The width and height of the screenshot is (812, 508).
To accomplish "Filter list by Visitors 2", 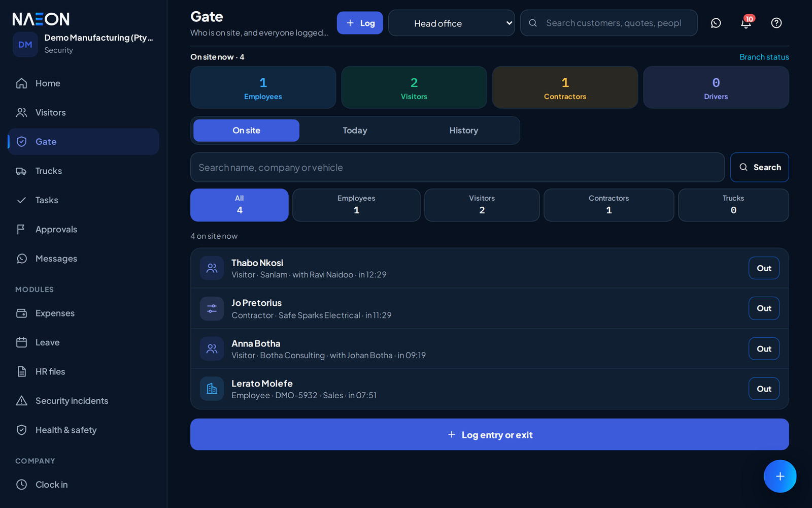I will tap(482, 205).
